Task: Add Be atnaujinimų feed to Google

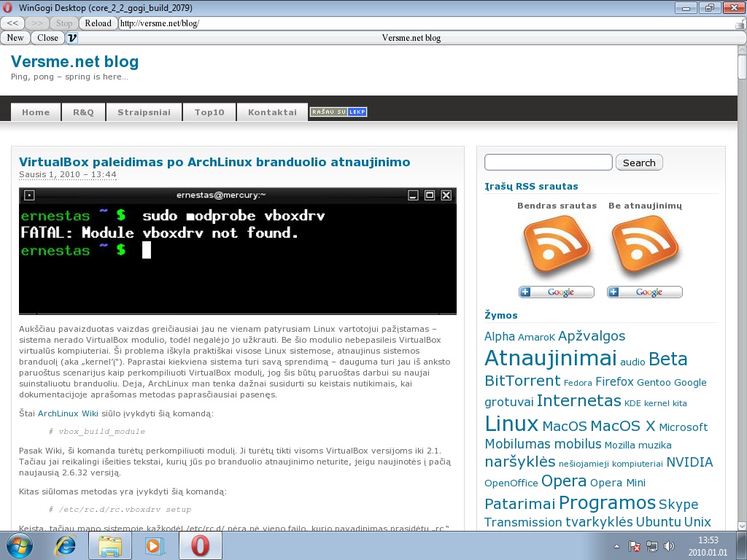Action: [x=645, y=292]
